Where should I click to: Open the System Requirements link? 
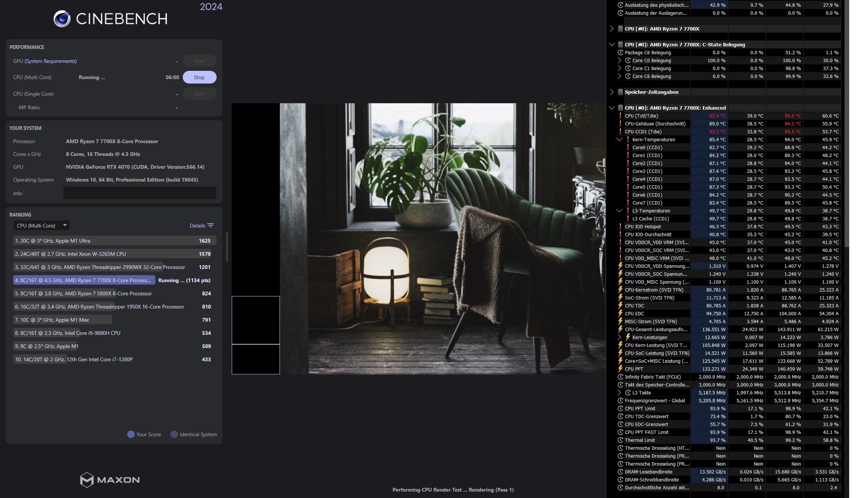pos(50,61)
